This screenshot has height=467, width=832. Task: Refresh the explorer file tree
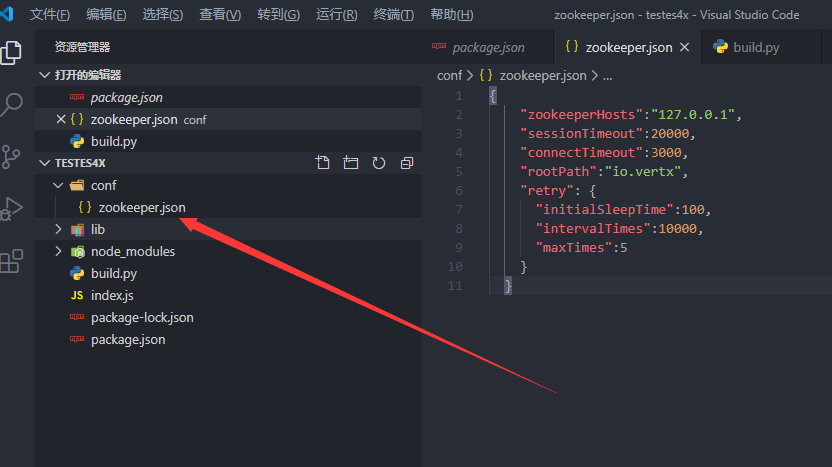coord(378,163)
